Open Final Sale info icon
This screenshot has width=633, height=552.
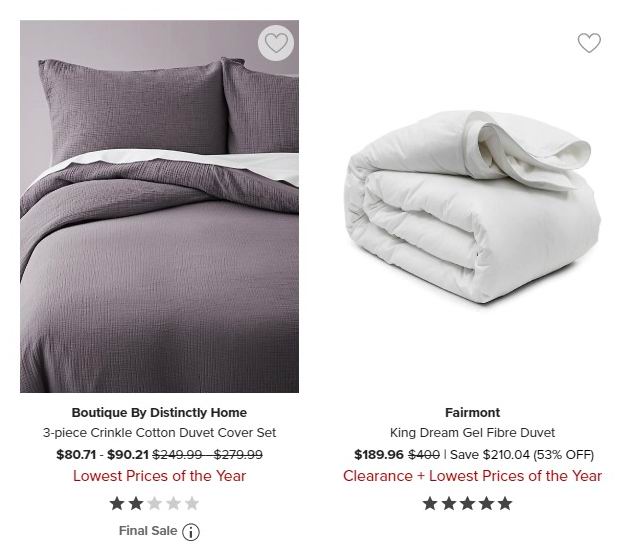click(191, 532)
